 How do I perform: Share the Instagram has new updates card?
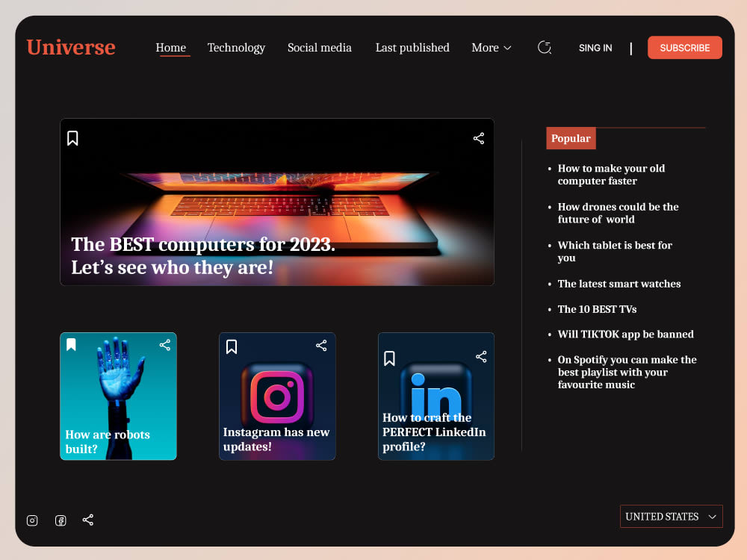(321, 346)
